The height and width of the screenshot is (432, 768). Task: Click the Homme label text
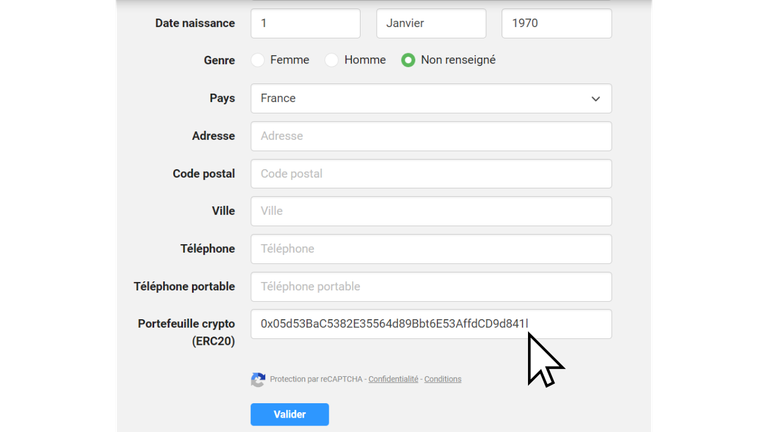[x=365, y=60]
